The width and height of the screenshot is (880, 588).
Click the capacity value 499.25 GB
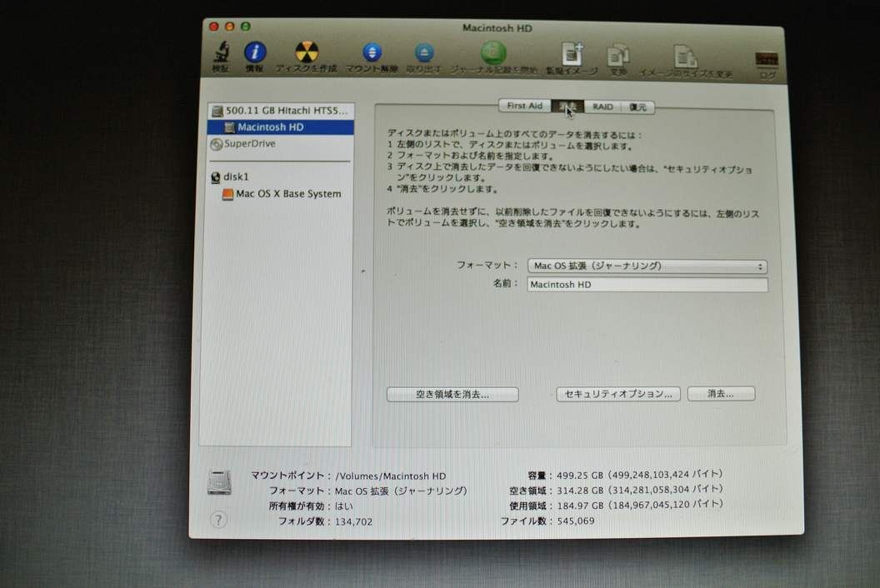pyautogui.click(x=580, y=476)
